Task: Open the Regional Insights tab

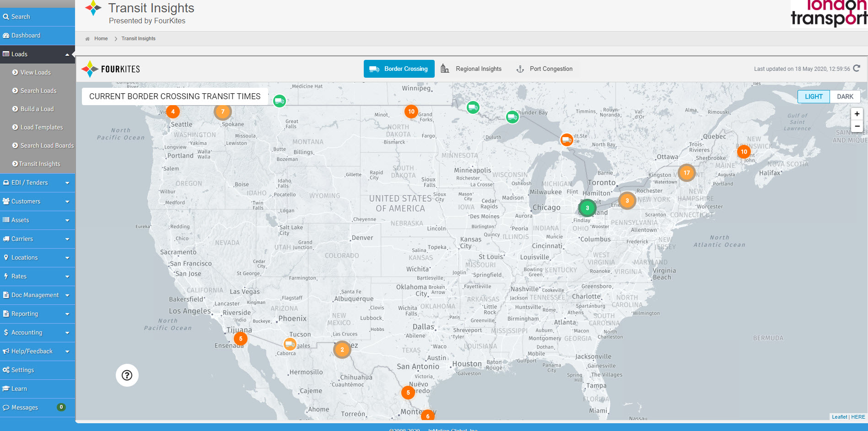Action: coord(471,69)
